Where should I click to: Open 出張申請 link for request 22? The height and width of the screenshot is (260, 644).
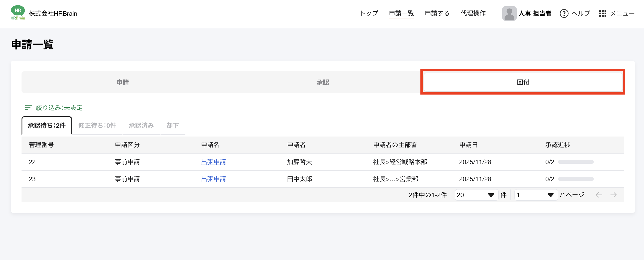click(213, 162)
